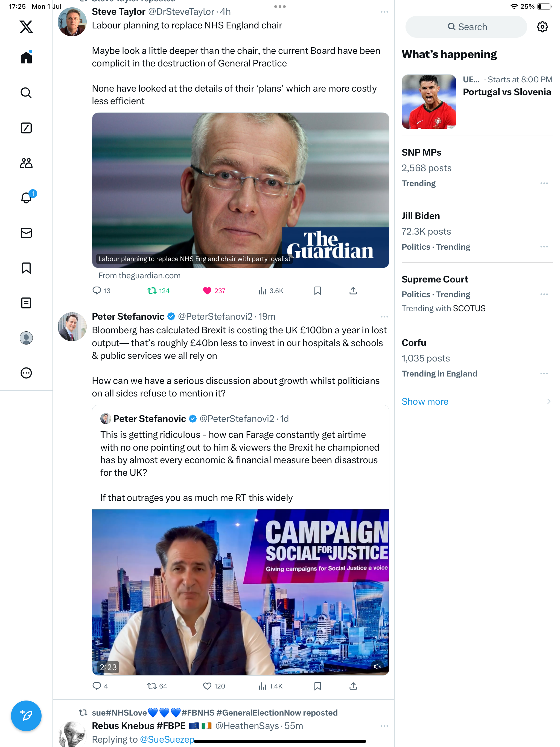
Task: Bookmark Peter Stefanovic's Brexit post
Action: pyautogui.click(x=317, y=686)
